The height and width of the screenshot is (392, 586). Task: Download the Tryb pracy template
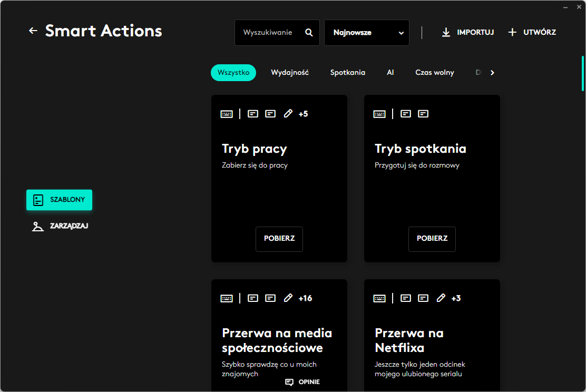click(279, 239)
